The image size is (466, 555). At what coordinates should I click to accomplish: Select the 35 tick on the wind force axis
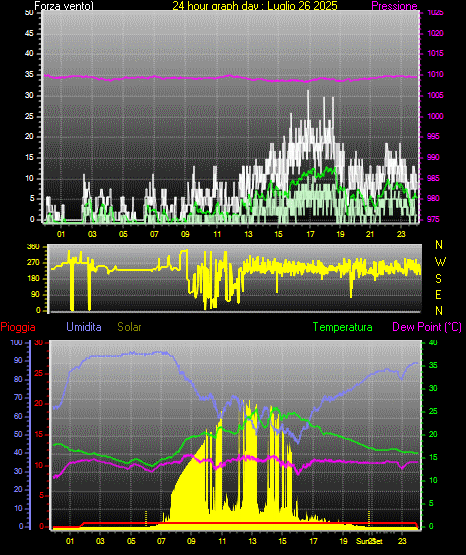(29, 74)
